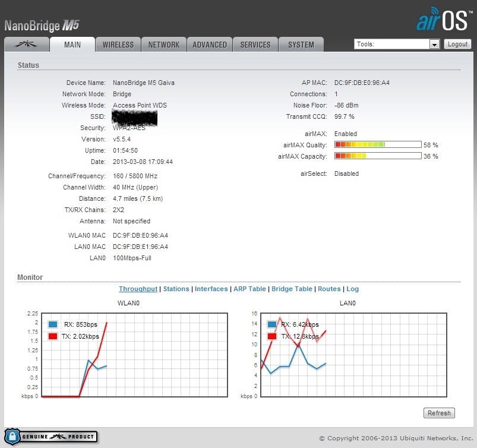This screenshot has width=477, height=448.
Task: Select the date '2013-03-08 17:09:44'
Action: (143, 162)
